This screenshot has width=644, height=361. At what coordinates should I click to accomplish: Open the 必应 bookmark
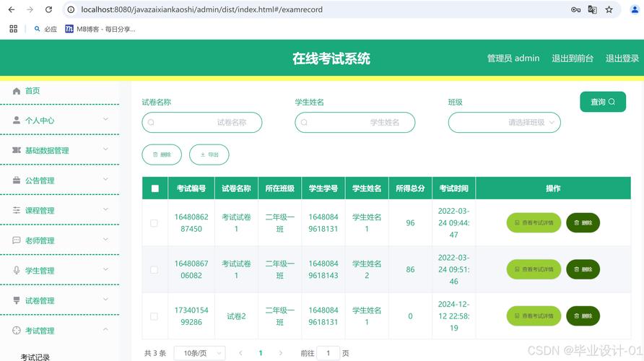[45, 29]
